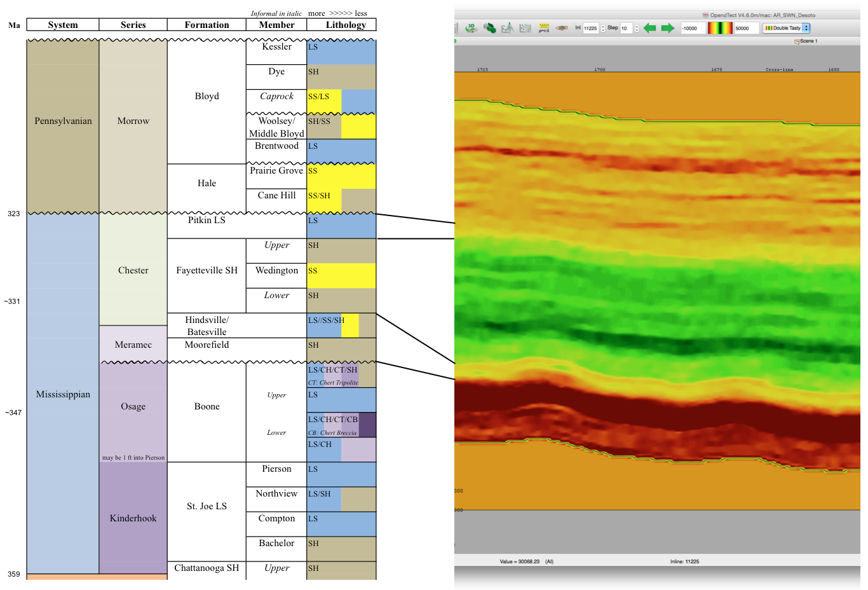Click the color range minimum field -10000
Image resolution: width=868 pixels, height=590 pixels.
point(693,28)
